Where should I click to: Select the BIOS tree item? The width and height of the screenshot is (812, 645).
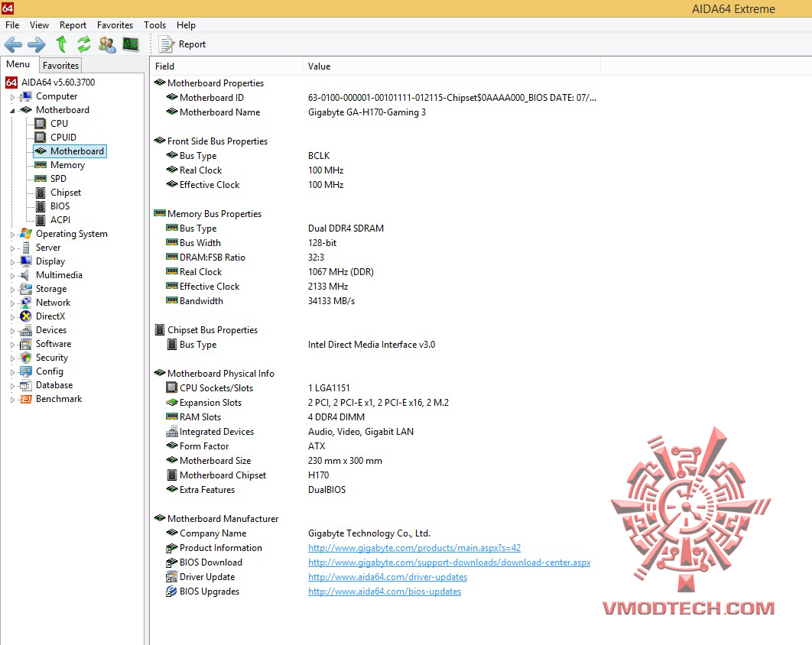[60, 206]
